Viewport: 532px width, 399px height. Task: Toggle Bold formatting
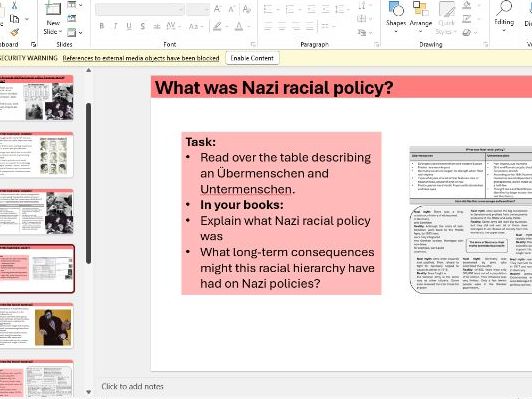tap(101, 26)
